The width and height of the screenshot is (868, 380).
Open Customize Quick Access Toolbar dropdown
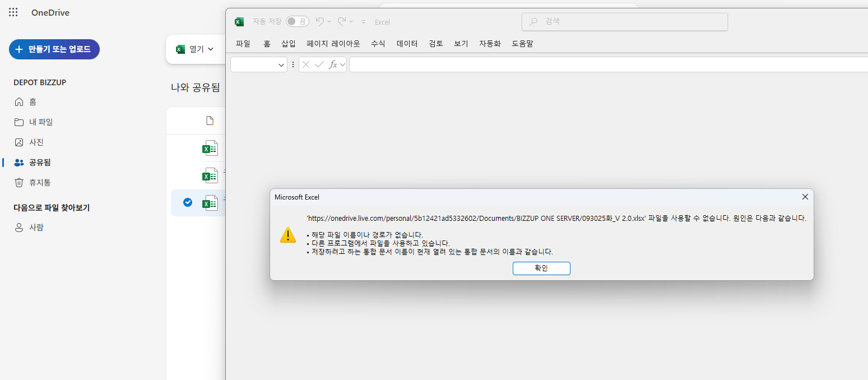pos(363,22)
